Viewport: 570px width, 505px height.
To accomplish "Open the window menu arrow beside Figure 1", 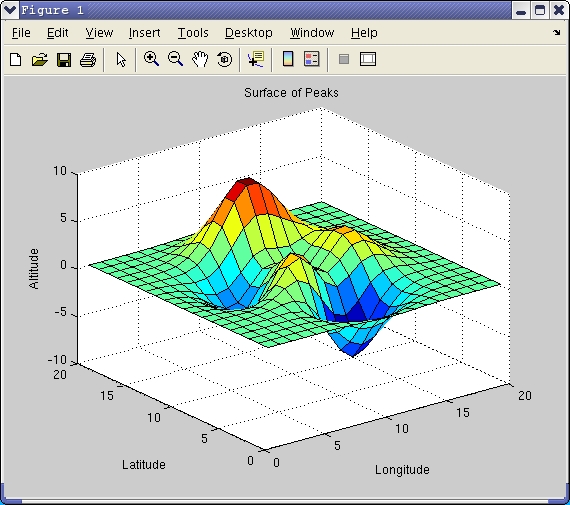I will (x=9, y=10).
